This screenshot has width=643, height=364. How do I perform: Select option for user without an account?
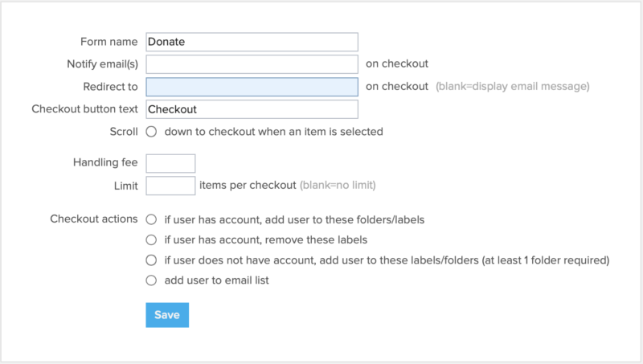151,260
